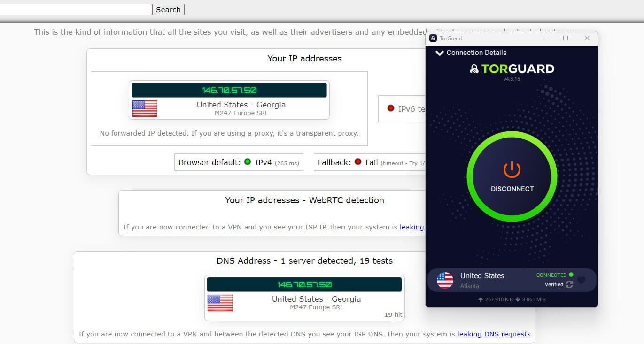Click United States - Georgia in DNS Address box
This screenshot has width=644, height=344.
tap(317, 299)
